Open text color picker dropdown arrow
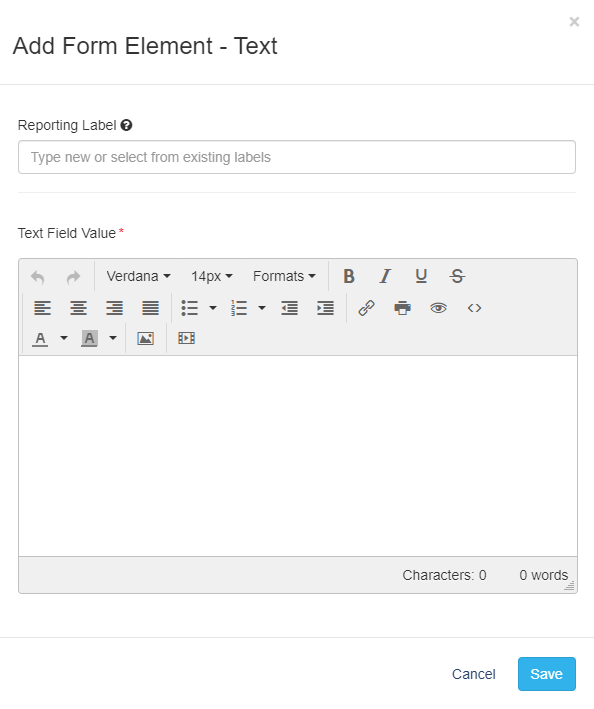The image size is (594, 709). pos(64,338)
